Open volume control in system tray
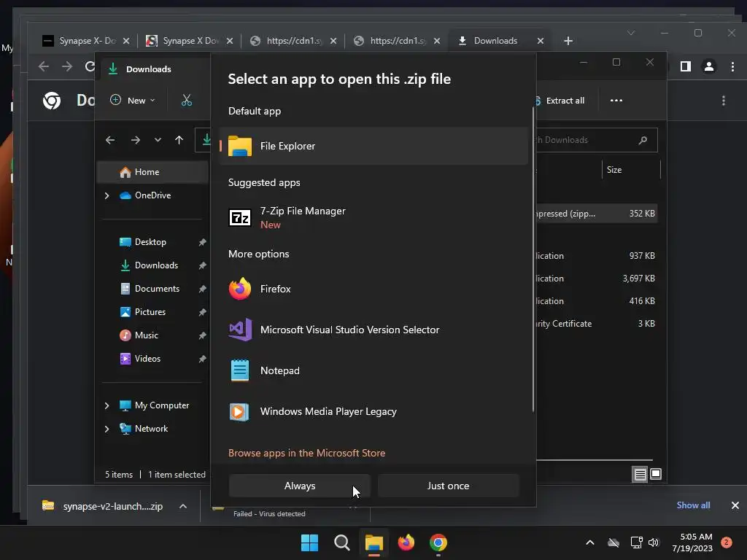 [654, 542]
